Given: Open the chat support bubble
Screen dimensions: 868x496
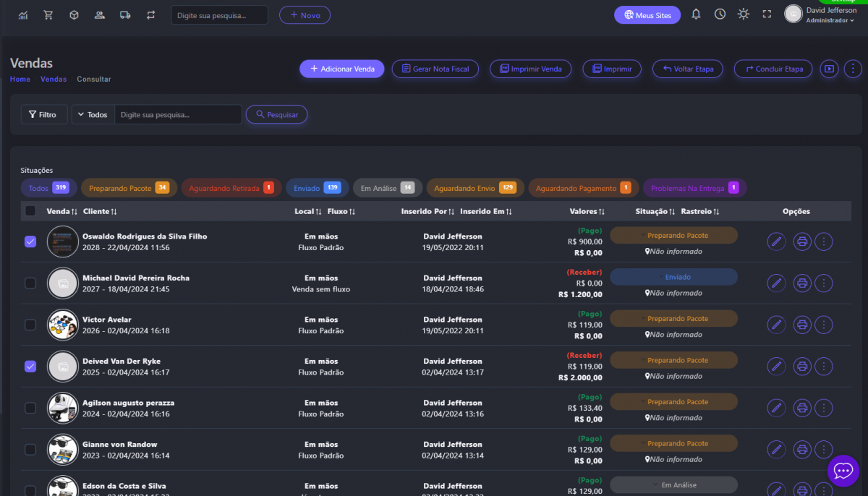Looking at the screenshot, I should [843, 471].
